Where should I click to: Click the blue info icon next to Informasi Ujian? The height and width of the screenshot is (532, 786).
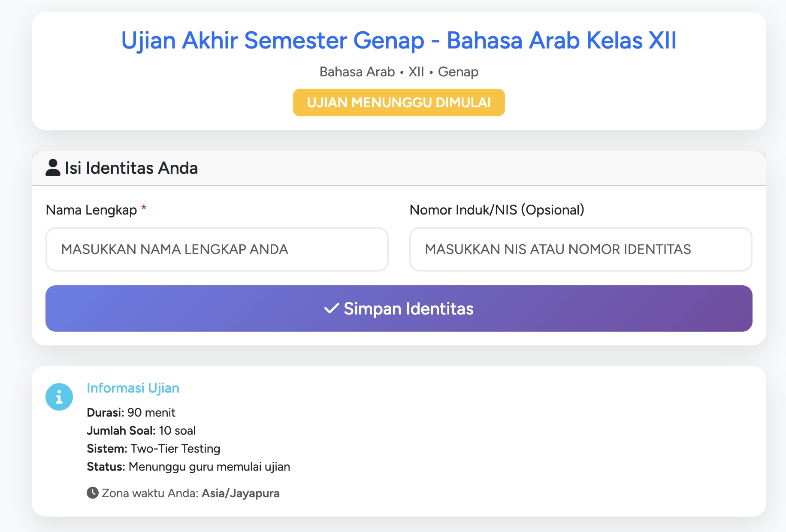click(x=60, y=397)
